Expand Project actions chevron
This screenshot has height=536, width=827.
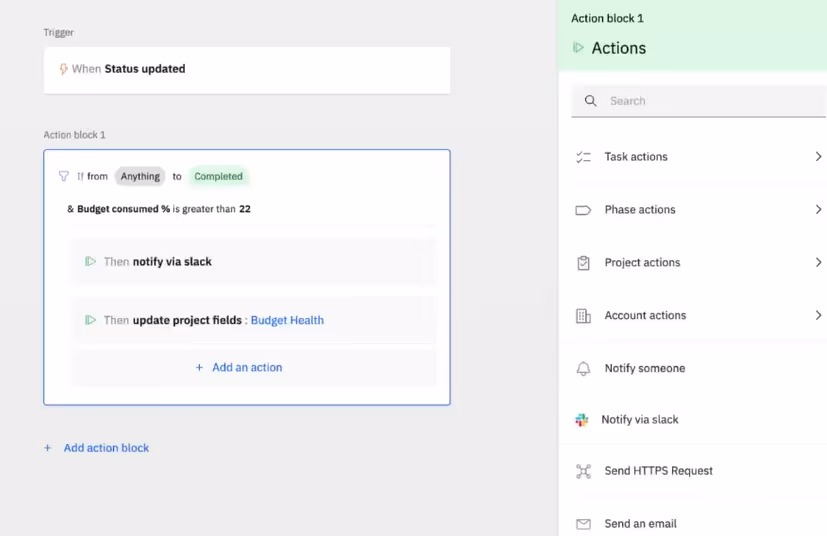(818, 262)
